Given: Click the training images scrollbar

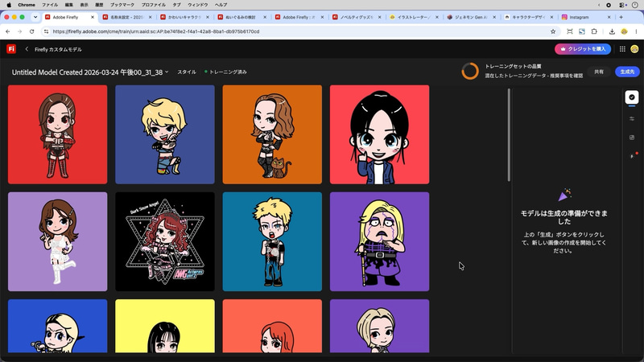Looking at the screenshot, I should point(509,134).
